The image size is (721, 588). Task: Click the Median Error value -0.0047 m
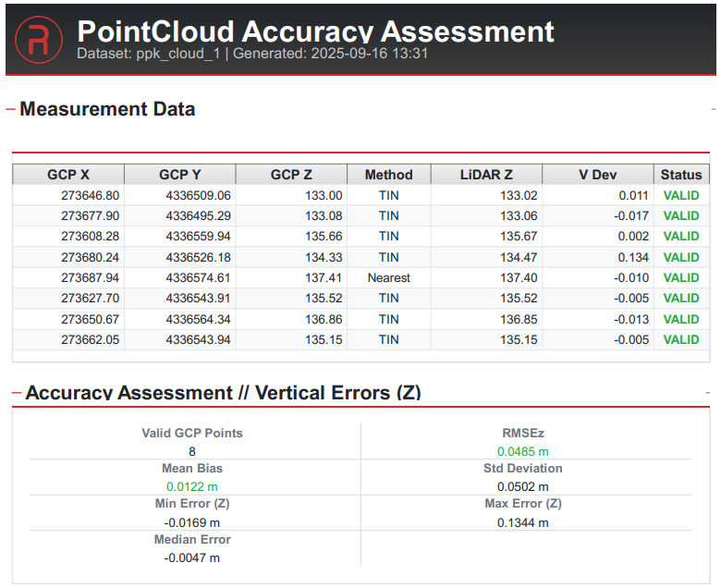pos(192,557)
